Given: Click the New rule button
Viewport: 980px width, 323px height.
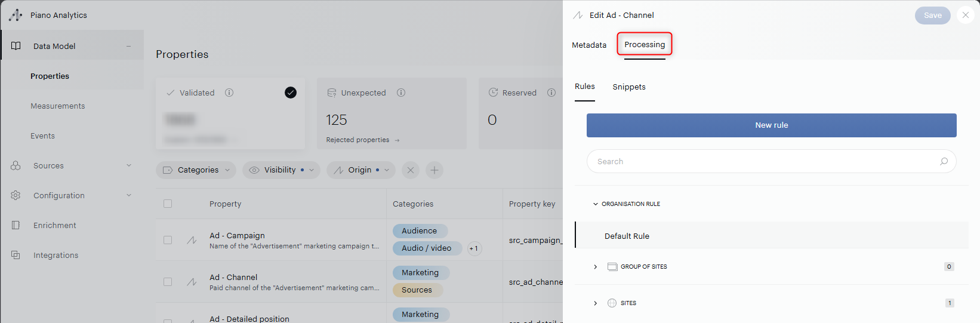Looking at the screenshot, I should (x=771, y=125).
